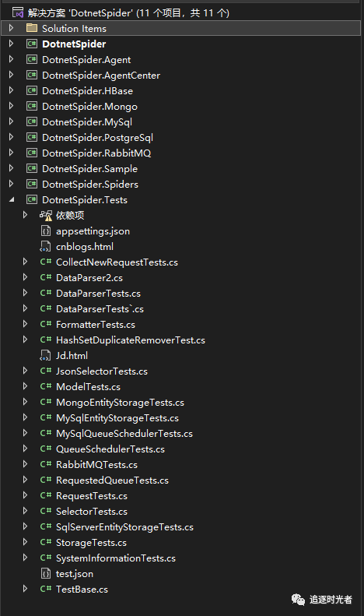Select DotnetSpider.Mongo project

click(89, 107)
